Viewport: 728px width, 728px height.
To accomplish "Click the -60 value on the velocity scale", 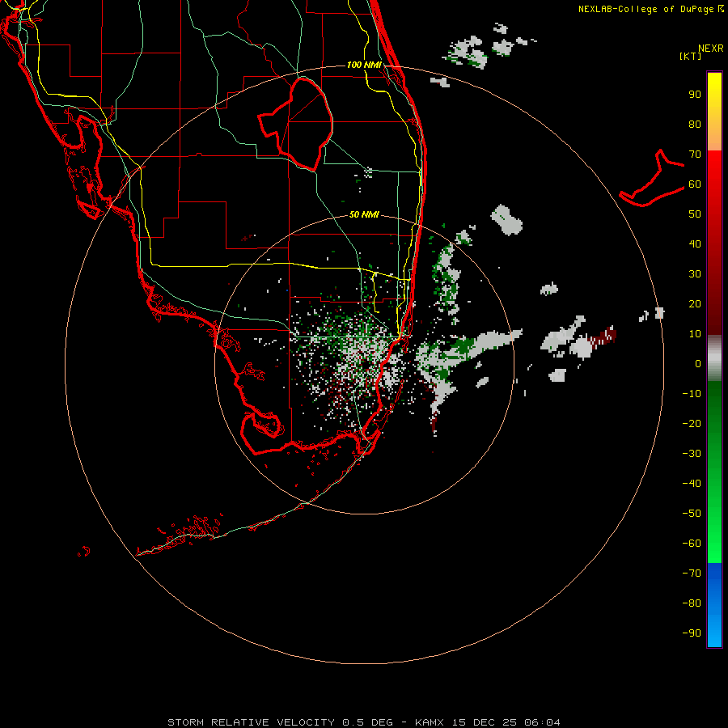I will (692, 544).
